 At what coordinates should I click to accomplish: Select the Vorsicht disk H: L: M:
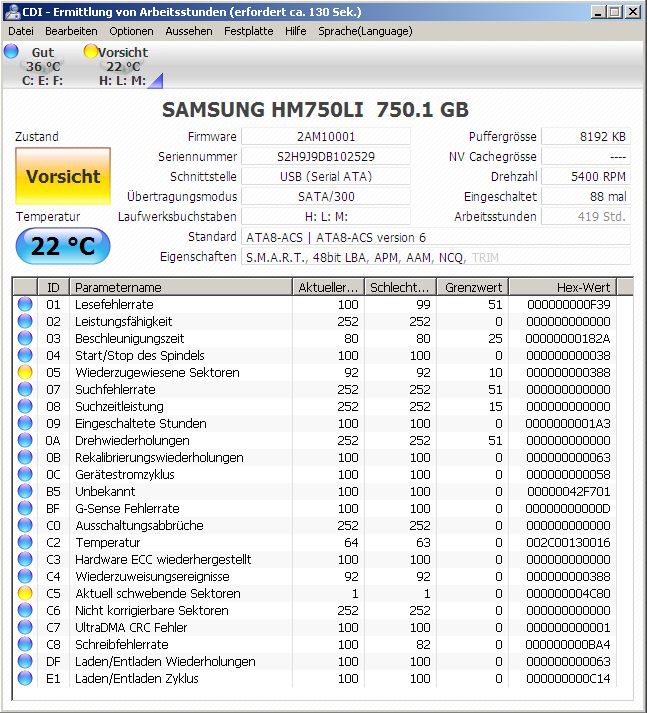click(x=123, y=66)
